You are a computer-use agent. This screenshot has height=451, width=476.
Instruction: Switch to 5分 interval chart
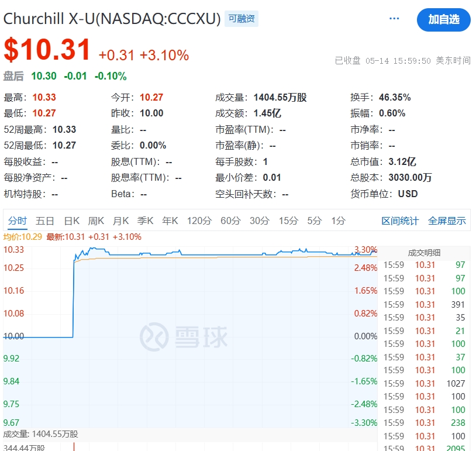315,221
